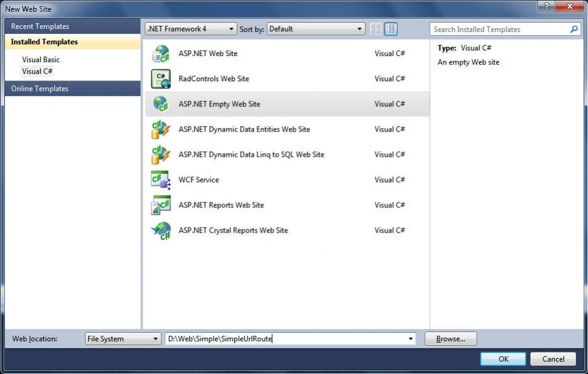Select Visual Basic in the template tree
This screenshot has width=588, height=374.
(x=41, y=60)
